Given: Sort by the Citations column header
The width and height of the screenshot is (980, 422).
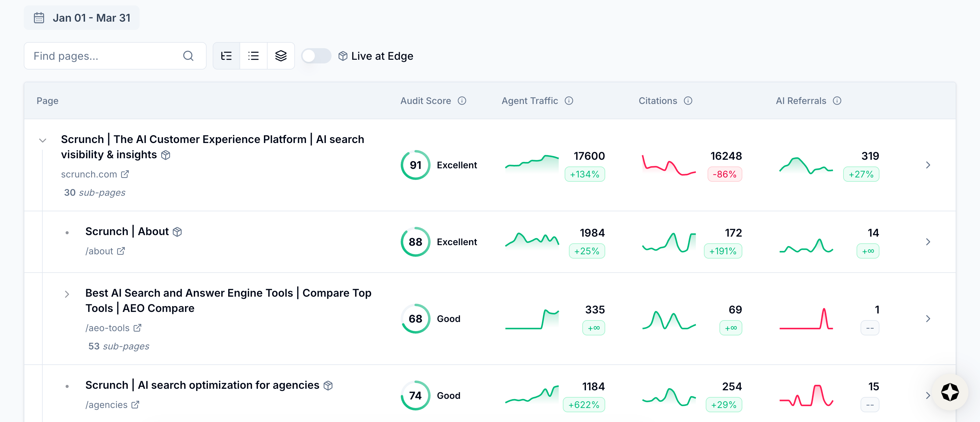Looking at the screenshot, I should pos(658,101).
